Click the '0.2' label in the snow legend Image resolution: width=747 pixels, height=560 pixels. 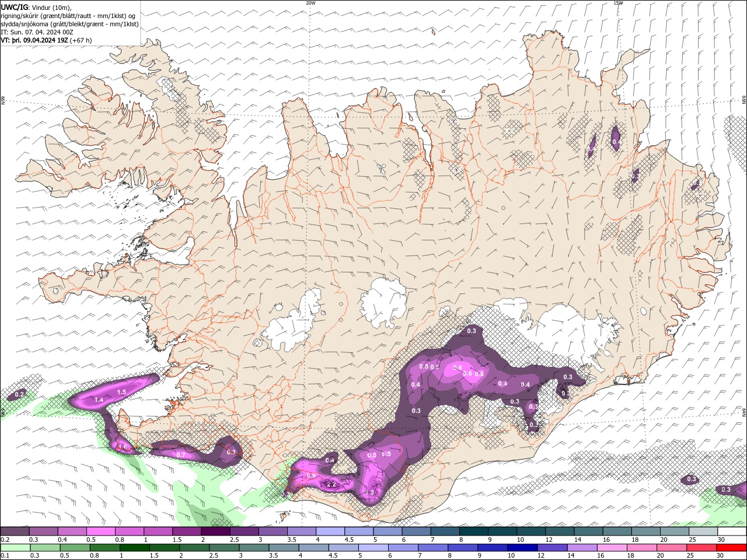pos(5,540)
